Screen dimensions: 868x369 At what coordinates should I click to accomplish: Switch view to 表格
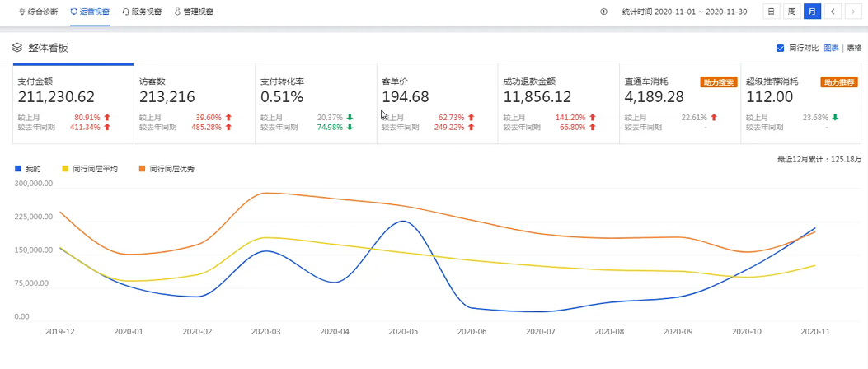coord(854,48)
